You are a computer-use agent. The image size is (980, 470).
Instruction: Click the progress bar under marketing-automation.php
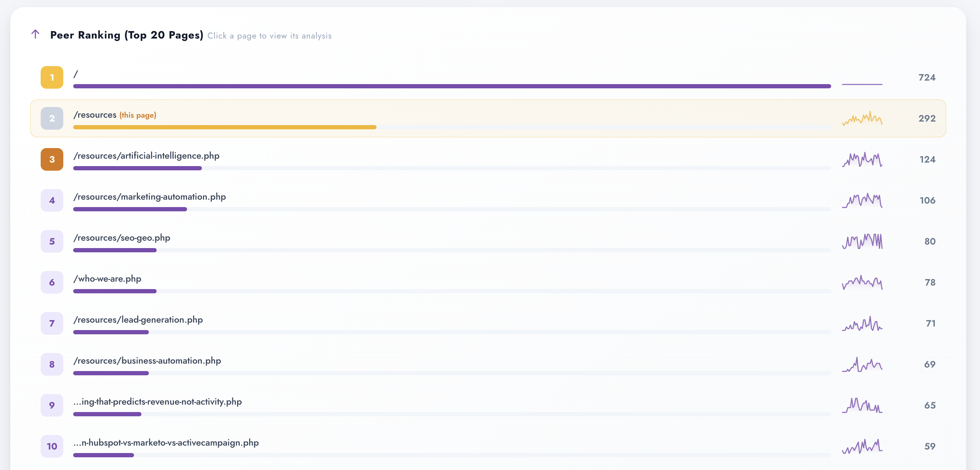(x=130, y=210)
